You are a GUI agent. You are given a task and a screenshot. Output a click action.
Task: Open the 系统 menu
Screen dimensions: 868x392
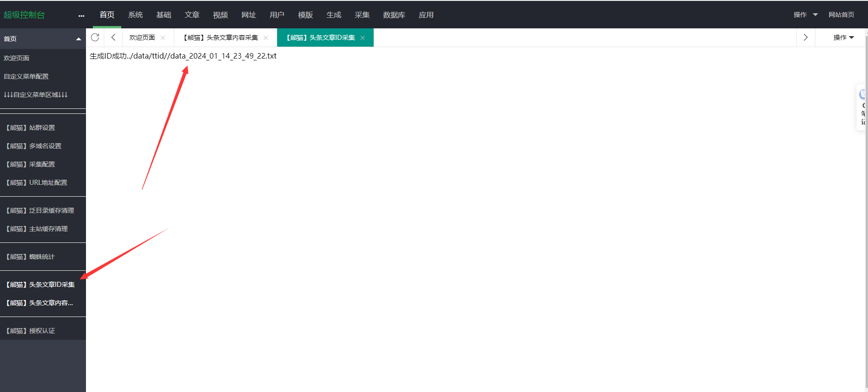pyautogui.click(x=135, y=15)
